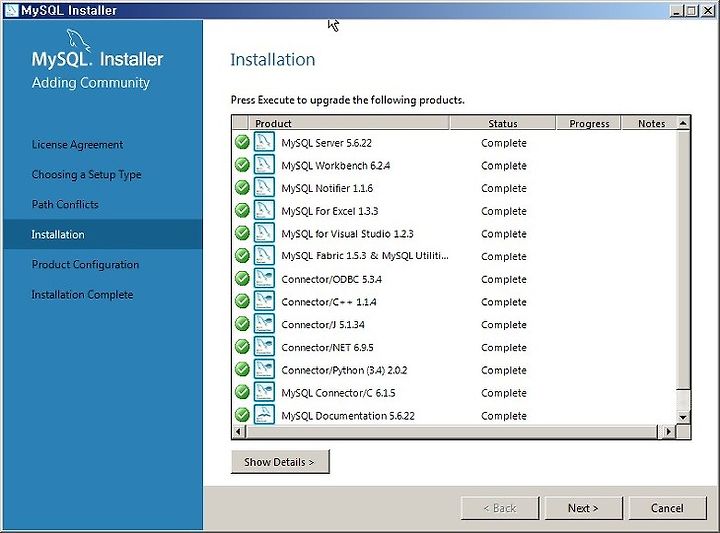This screenshot has height=533, width=720.
Task: Maximize the MySQL Installer window
Action: pos(691,11)
